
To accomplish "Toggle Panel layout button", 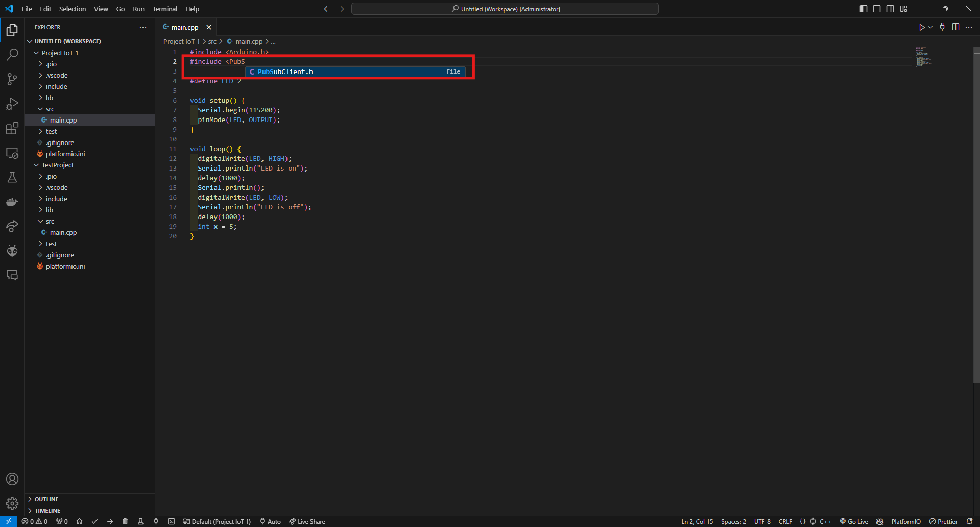I will (876, 9).
